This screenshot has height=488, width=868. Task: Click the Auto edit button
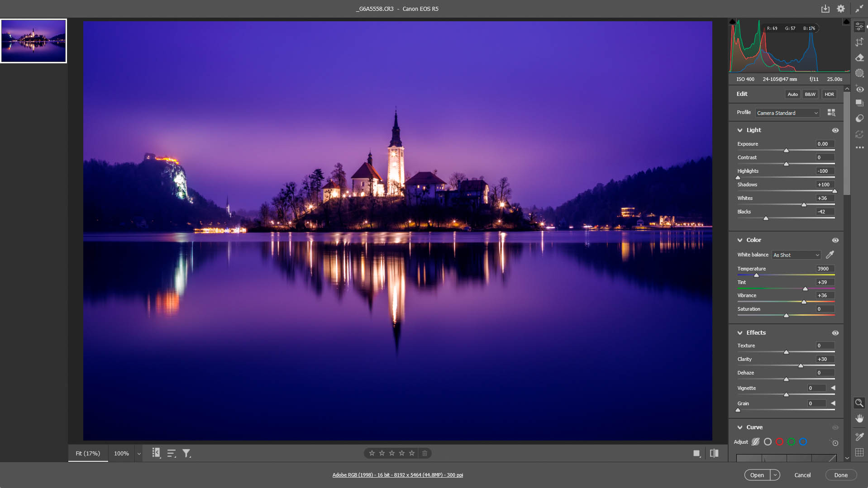[x=792, y=94]
